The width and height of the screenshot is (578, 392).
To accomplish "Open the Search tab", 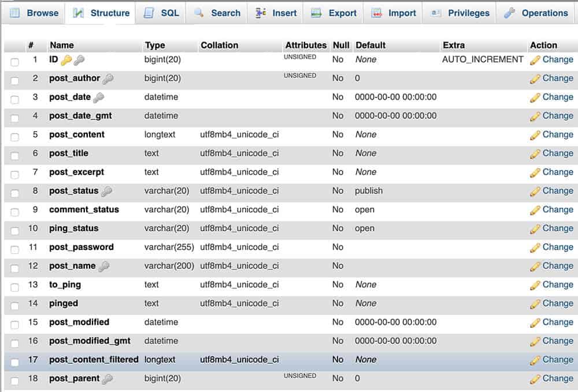I will [x=217, y=13].
